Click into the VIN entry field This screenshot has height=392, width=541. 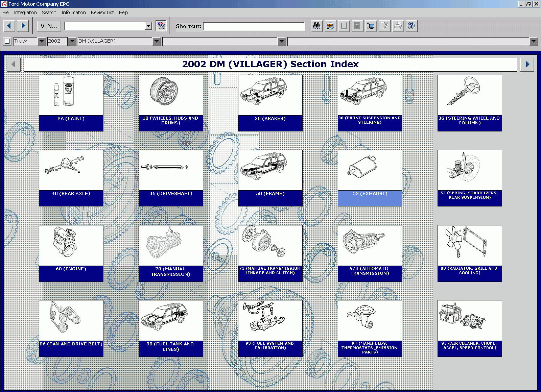105,26
